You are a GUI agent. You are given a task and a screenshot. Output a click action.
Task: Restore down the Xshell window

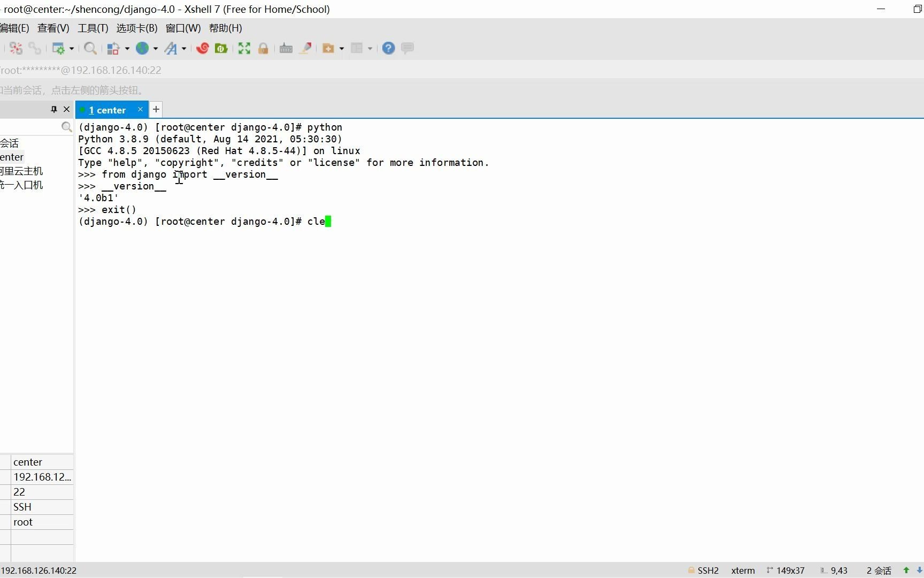tap(917, 9)
